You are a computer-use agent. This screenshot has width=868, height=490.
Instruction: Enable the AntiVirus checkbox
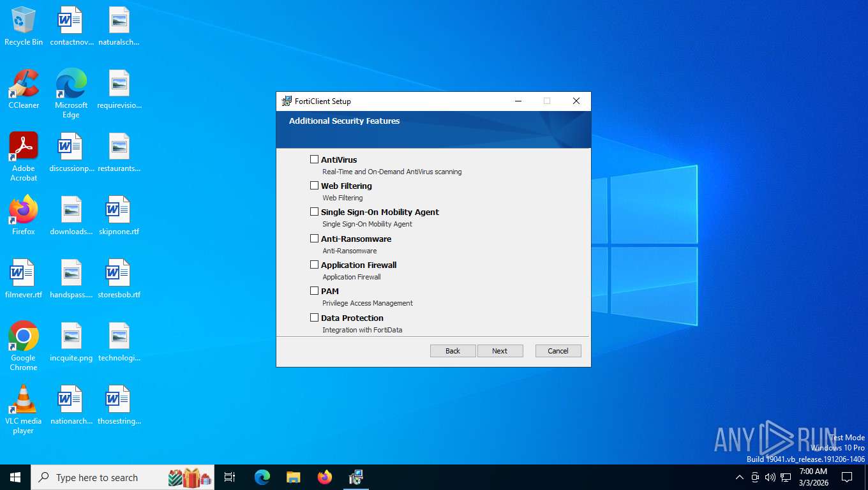pyautogui.click(x=314, y=160)
